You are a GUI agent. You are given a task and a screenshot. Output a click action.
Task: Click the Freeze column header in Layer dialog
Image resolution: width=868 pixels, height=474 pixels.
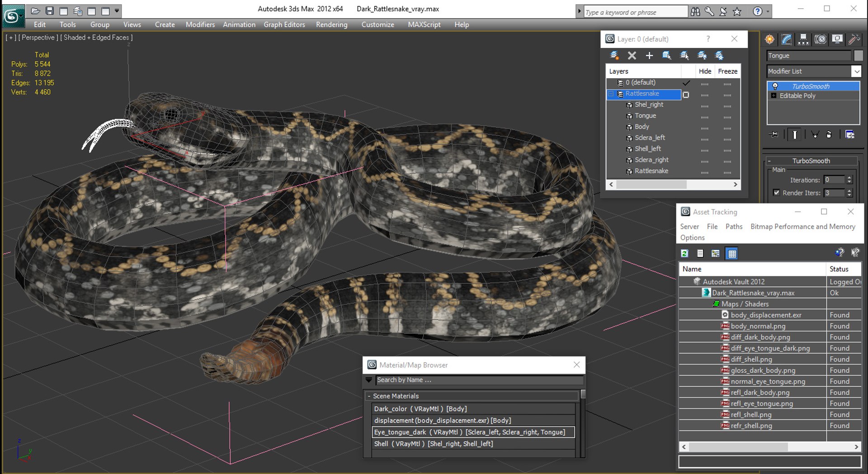(727, 71)
